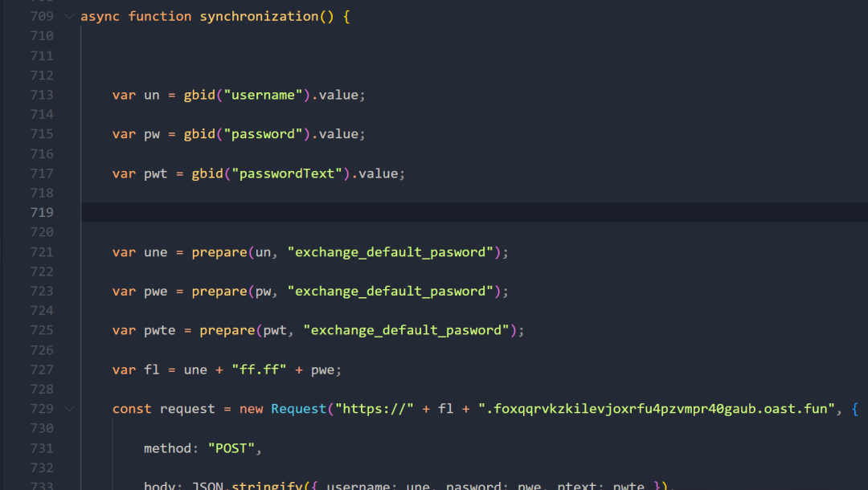Screen dimensions: 868x490
Task: Click the async keyword on line 709
Action: tap(100, 17)
